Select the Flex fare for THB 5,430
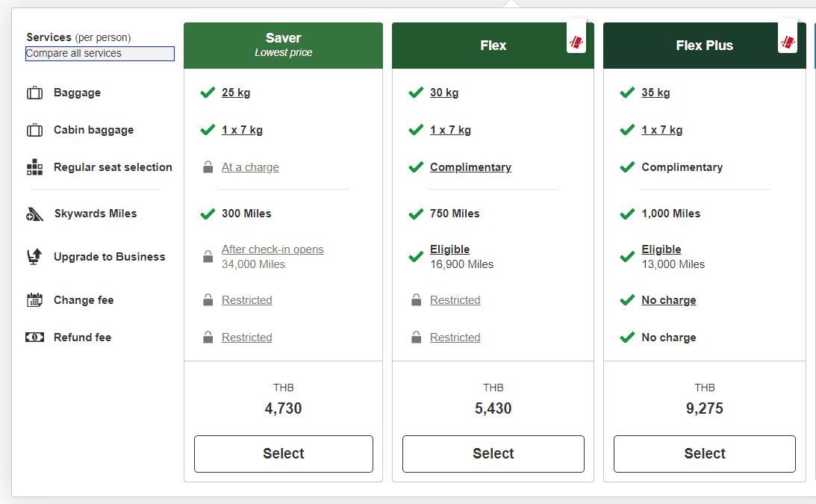The image size is (816, 504). pyautogui.click(x=493, y=453)
